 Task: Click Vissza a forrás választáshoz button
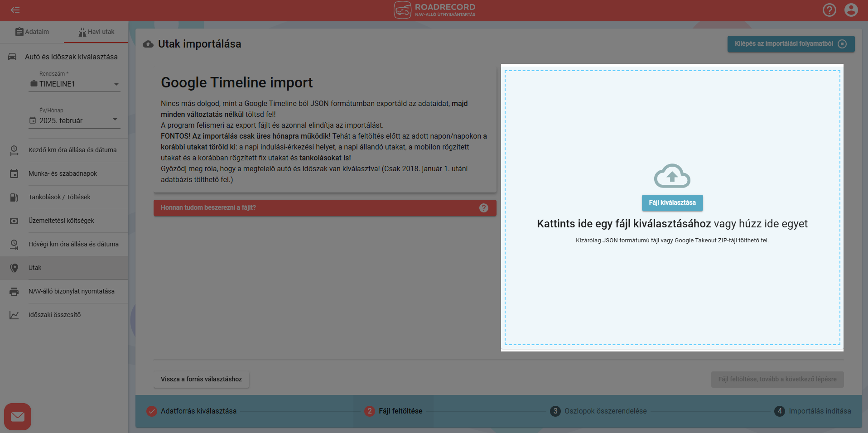(x=201, y=380)
